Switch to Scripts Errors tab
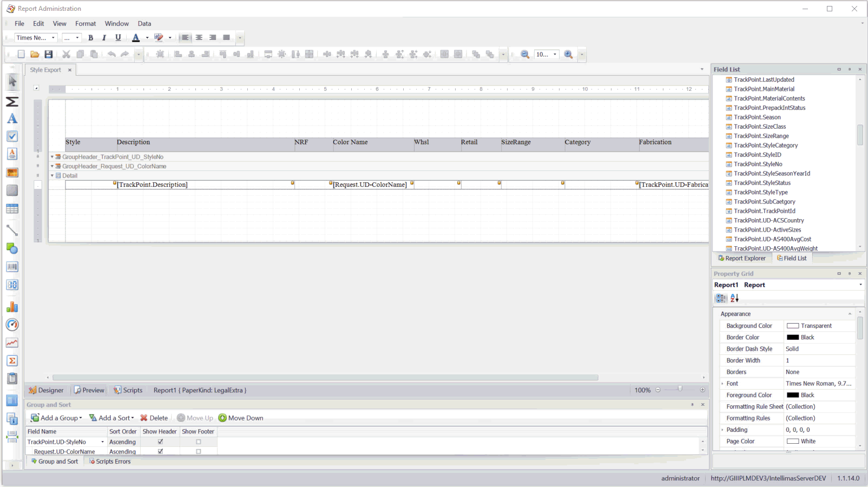The image size is (868, 487). (x=110, y=462)
